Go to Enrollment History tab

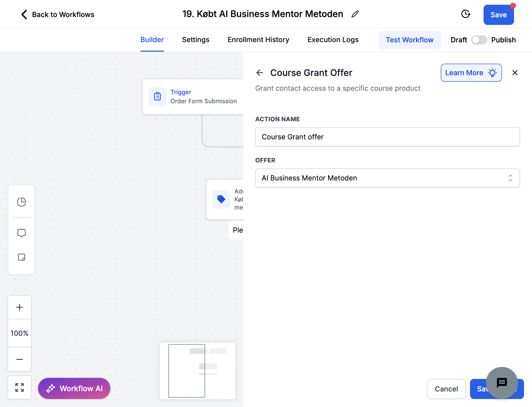pyautogui.click(x=258, y=40)
